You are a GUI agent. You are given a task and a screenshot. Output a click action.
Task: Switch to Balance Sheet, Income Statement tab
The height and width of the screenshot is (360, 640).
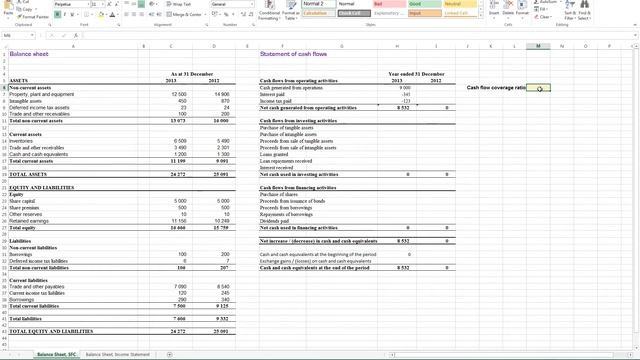click(118, 355)
